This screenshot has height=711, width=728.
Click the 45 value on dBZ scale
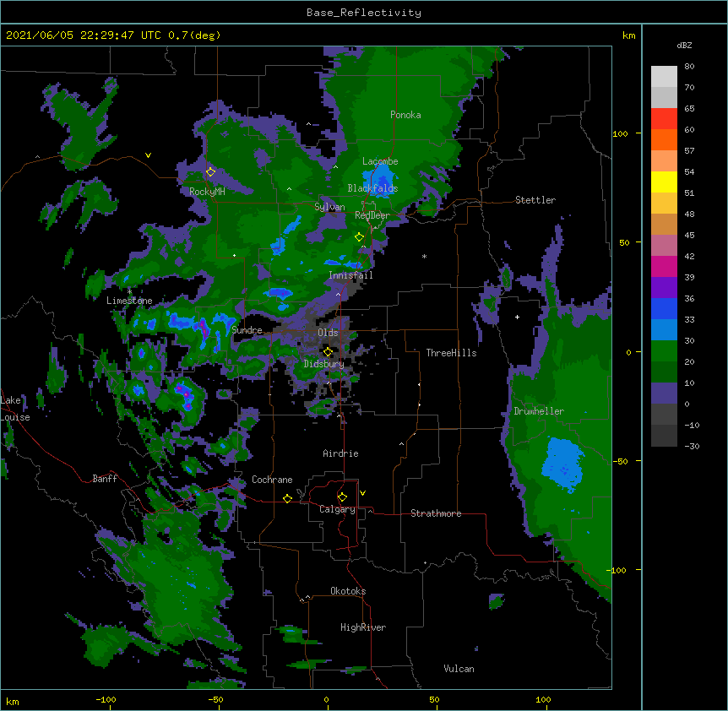click(x=689, y=235)
